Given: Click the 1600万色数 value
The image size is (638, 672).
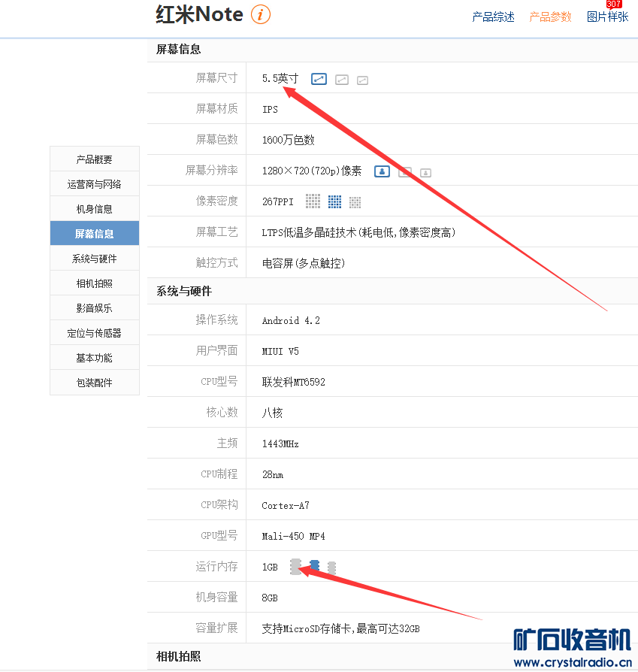Looking at the screenshot, I should point(289,140).
